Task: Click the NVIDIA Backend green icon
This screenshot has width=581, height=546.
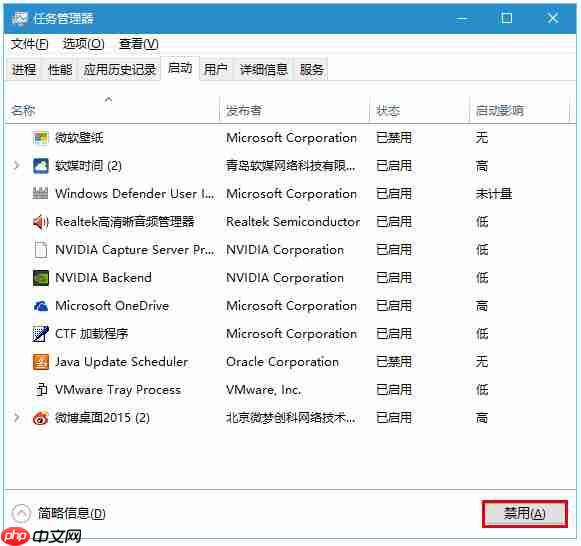Action: coord(40,278)
